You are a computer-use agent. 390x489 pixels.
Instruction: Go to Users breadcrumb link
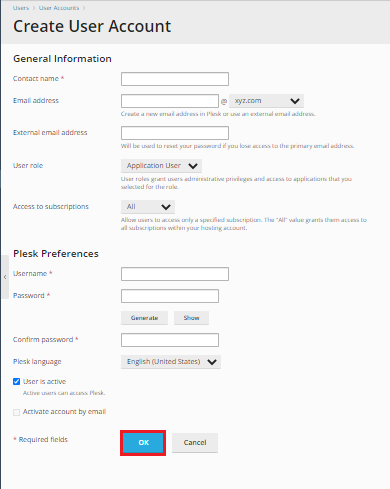click(21, 8)
